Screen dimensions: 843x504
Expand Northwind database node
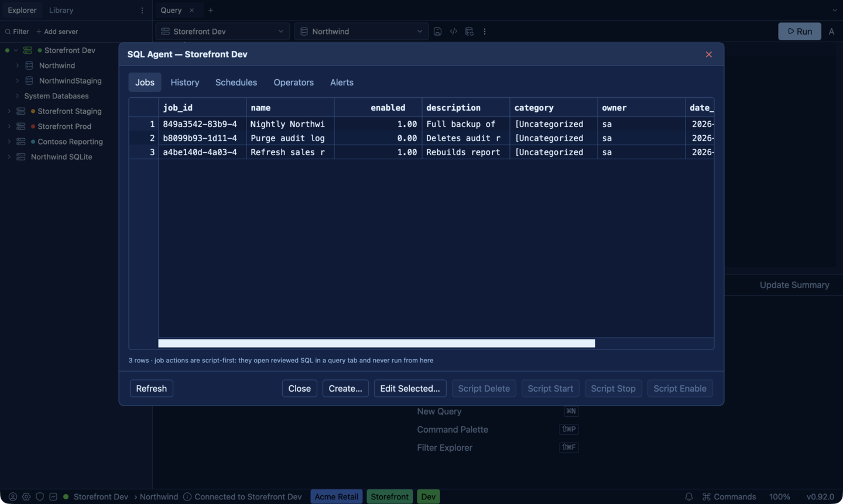[17, 66]
